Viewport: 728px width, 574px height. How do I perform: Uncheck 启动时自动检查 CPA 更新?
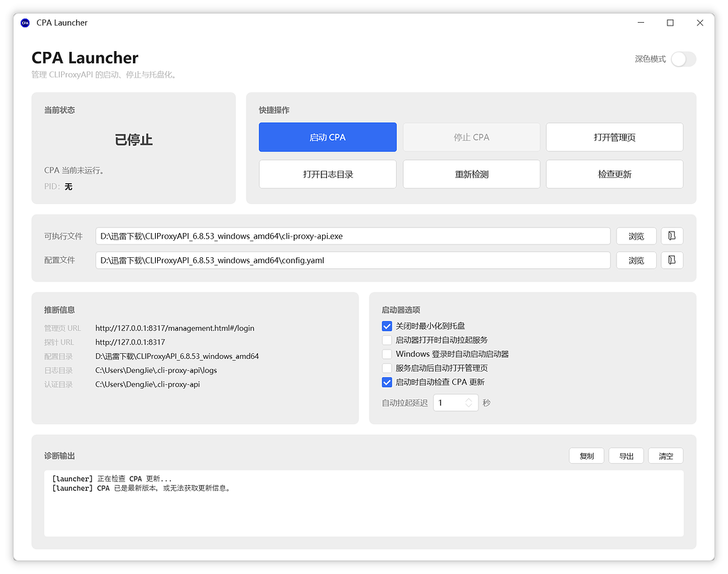tap(387, 382)
